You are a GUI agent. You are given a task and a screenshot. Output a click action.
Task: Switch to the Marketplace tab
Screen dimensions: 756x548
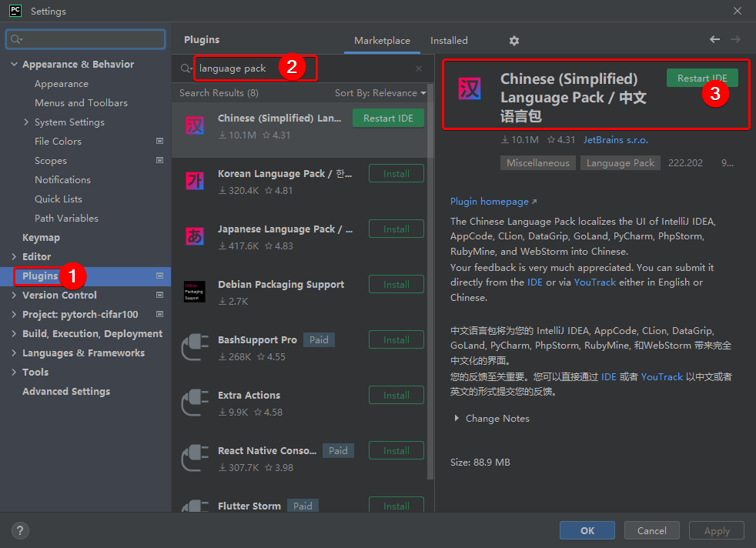point(382,41)
